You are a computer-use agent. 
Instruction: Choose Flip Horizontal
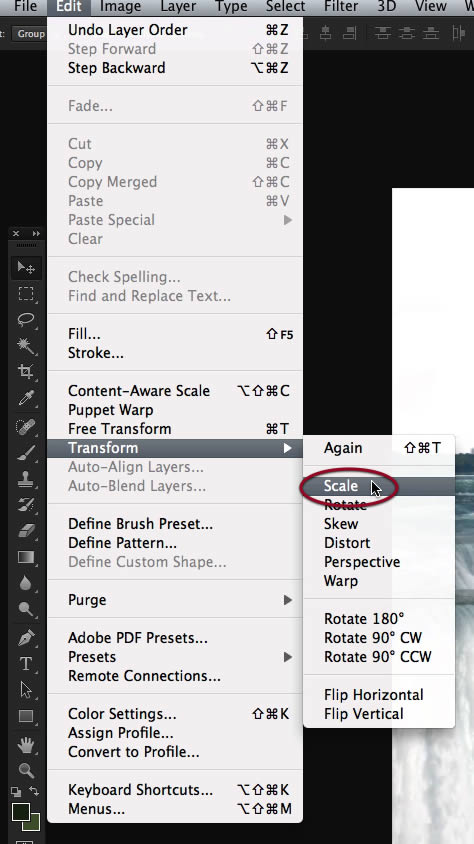[x=379, y=695]
